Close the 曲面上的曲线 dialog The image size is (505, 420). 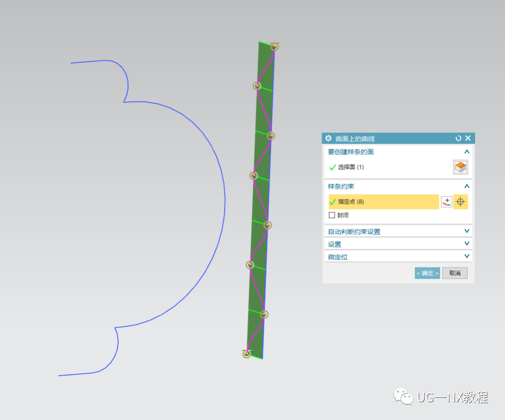(468, 138)
